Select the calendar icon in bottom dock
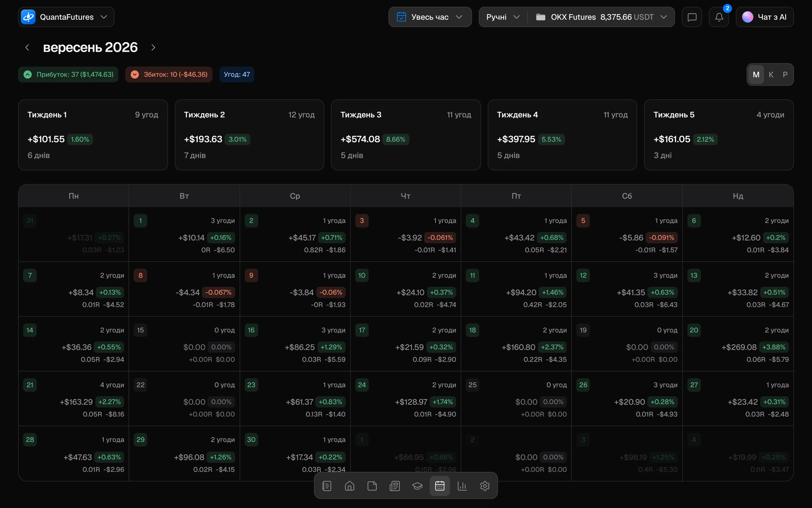Image resolution: width=812 pixels, height=508 pixels. point(439,486)
